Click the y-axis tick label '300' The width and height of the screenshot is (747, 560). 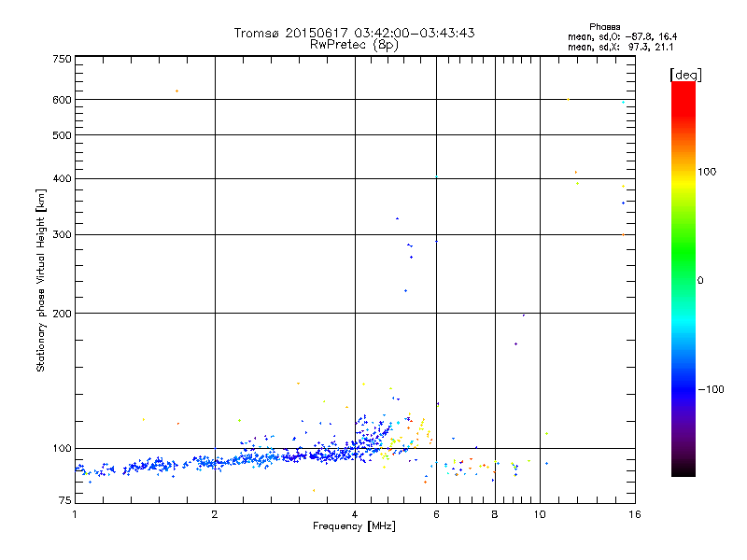tap(62, 235)
